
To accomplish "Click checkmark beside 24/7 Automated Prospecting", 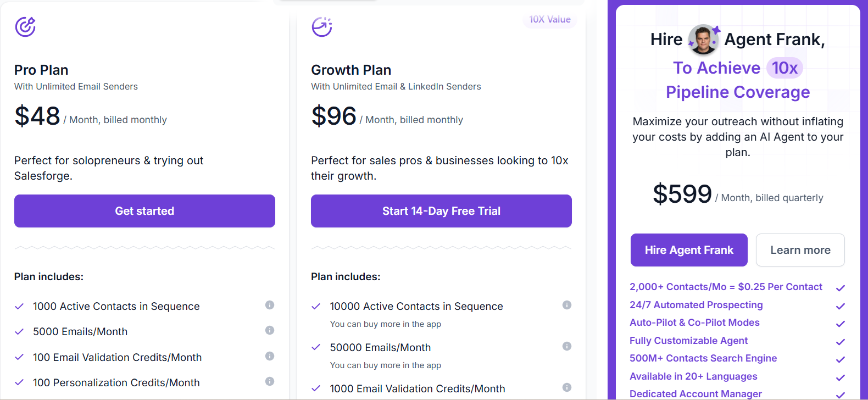I will 841,307.
